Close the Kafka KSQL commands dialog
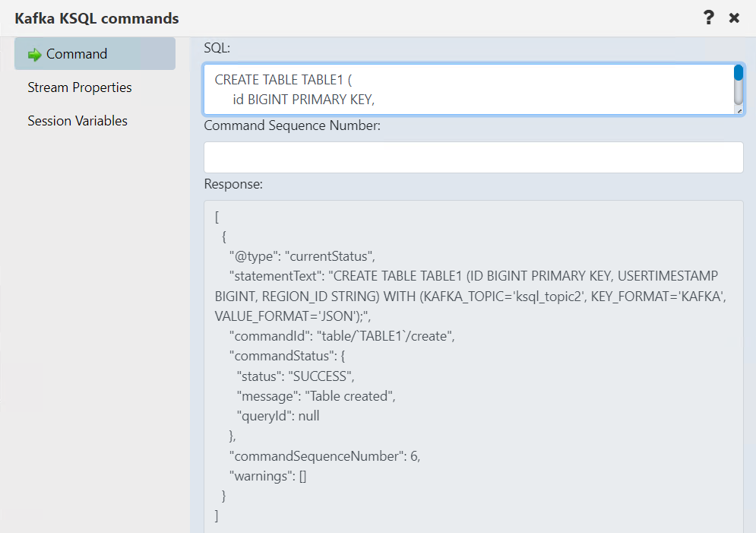Viewport: 756px width, 533px height. [x=734, y=17]
